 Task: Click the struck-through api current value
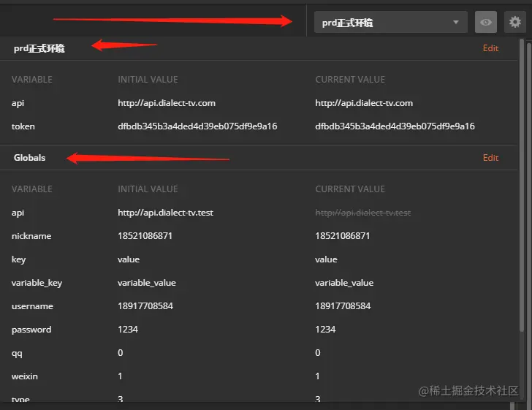click(x=363, y=213)
